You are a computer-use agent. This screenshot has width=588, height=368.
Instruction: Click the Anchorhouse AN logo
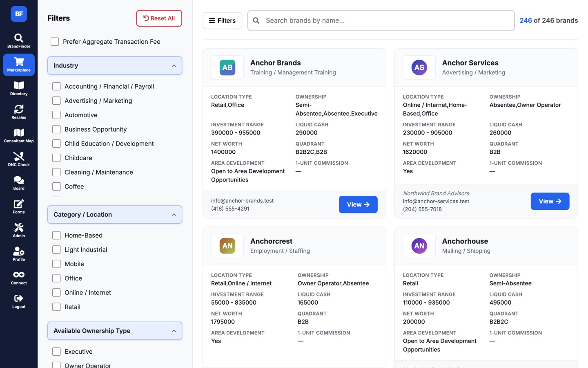(419, 246)
